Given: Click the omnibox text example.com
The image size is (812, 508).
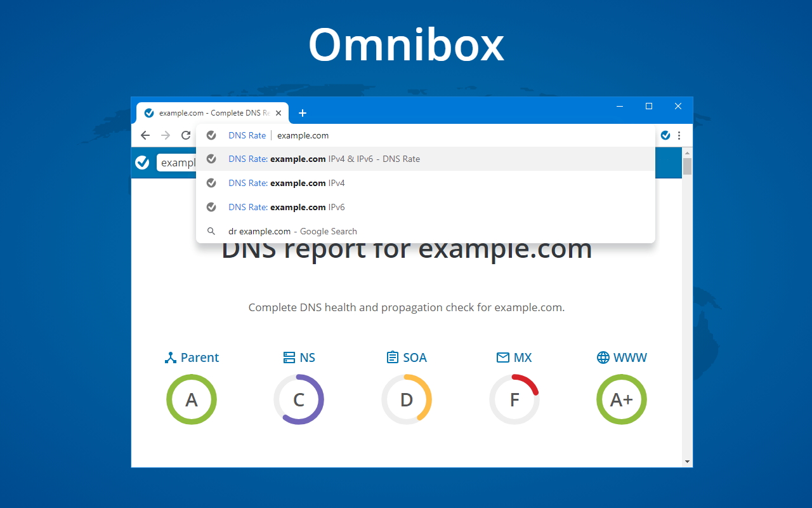Looking at the screenshot, I should [303, 135].
